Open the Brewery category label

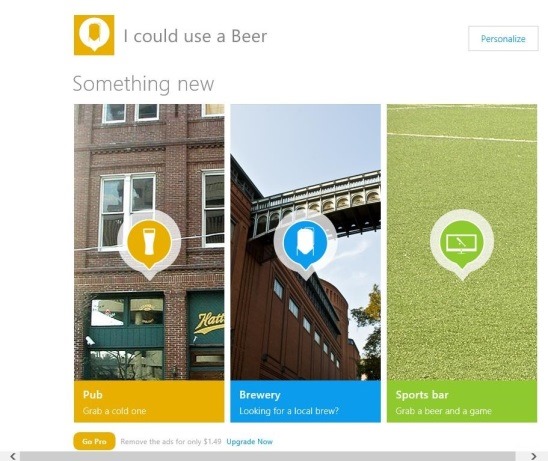260,395
